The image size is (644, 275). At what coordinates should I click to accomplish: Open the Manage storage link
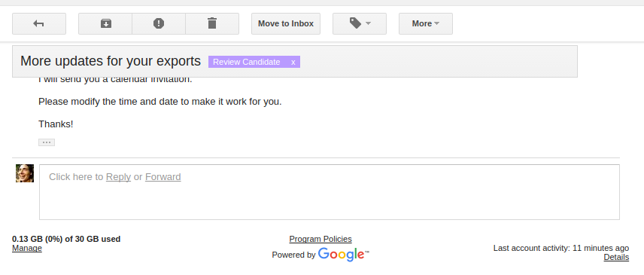click(x=26, y=248)
